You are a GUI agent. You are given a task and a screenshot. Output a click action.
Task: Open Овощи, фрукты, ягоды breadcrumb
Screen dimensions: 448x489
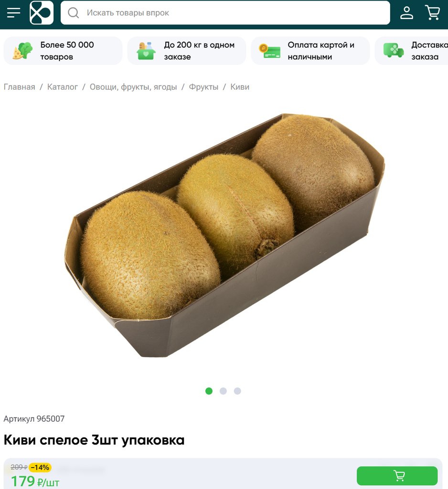[x=133, y=87]
